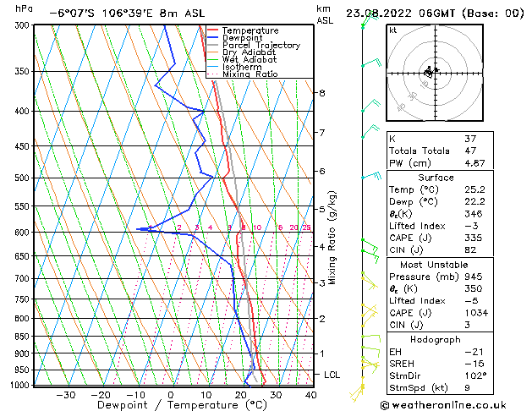Click the '© weatheronline.co.uk' credit text

[x=443, y=405]
